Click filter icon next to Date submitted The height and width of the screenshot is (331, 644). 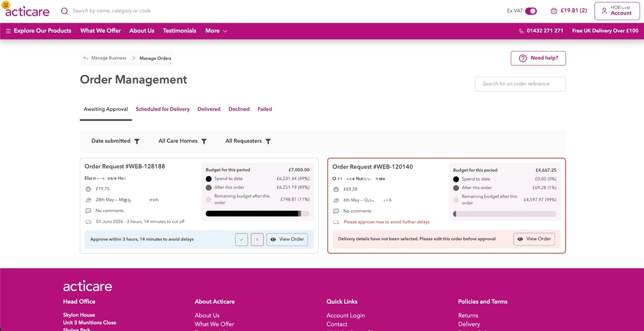pyautogui.click(x=136, y=141)
